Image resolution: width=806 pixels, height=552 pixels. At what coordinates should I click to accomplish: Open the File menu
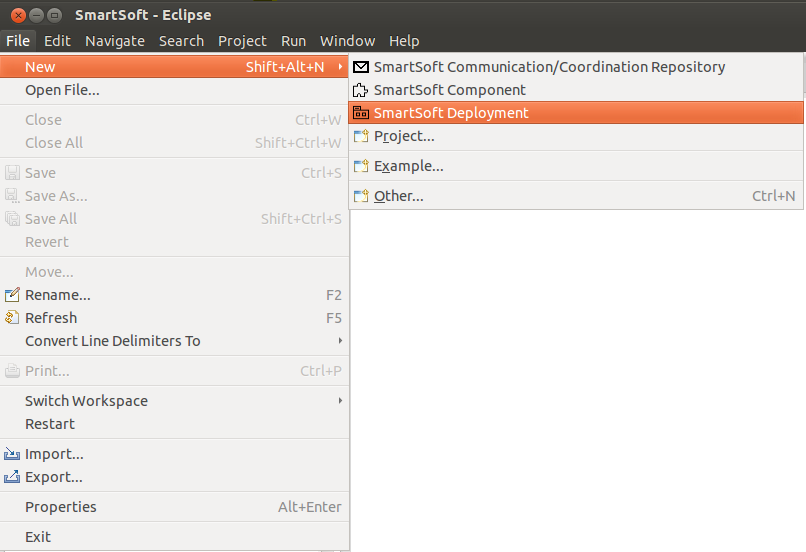tap(18, 41)
